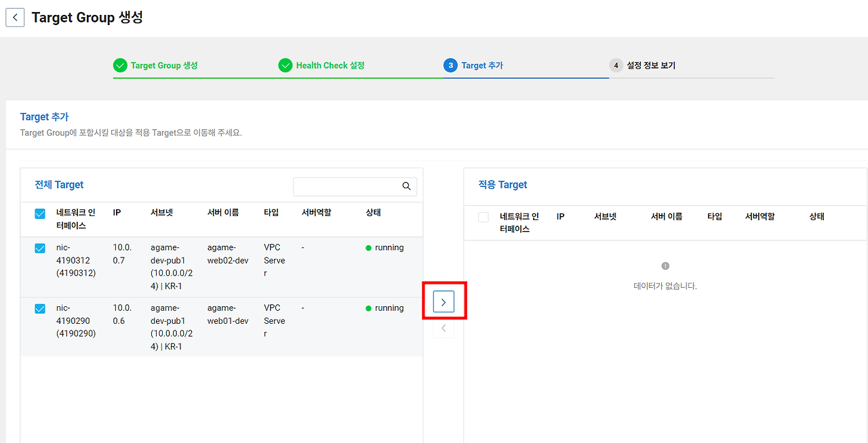Click the IP column header in 적용 Target
868x443 pixels.
[560, 217]
